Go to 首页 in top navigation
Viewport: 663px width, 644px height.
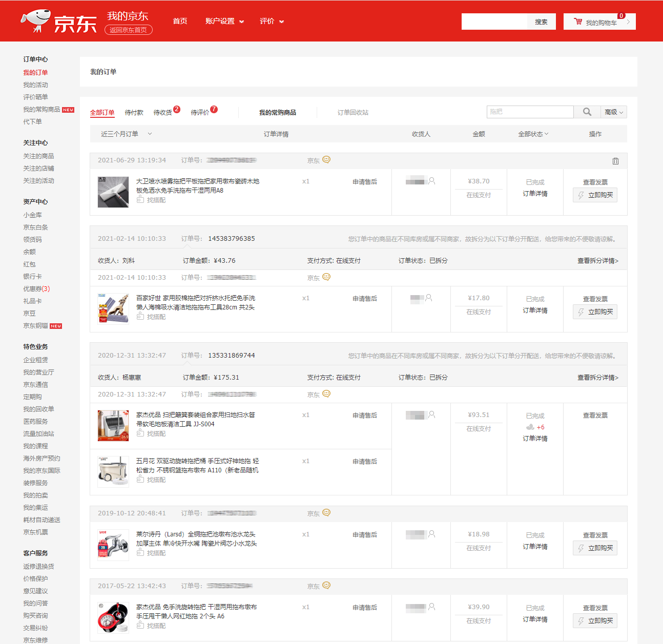[180, 21]
